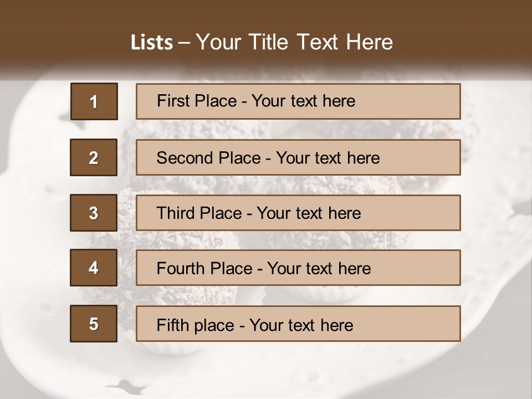Viewport: 532px width, 399px height.
Task: Click the slide title text
Action: point(262,42)
